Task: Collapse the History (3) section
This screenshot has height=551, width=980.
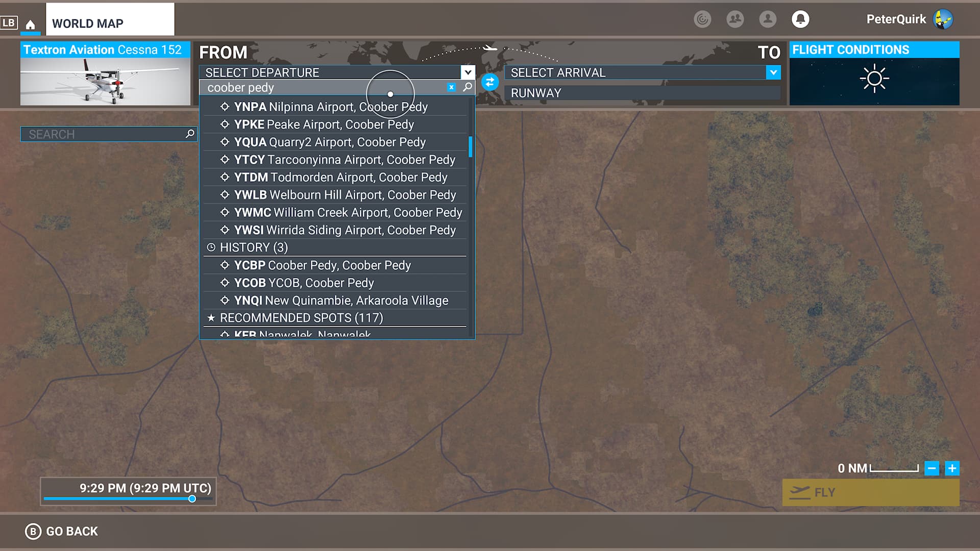Action: (x=254, y=247)
